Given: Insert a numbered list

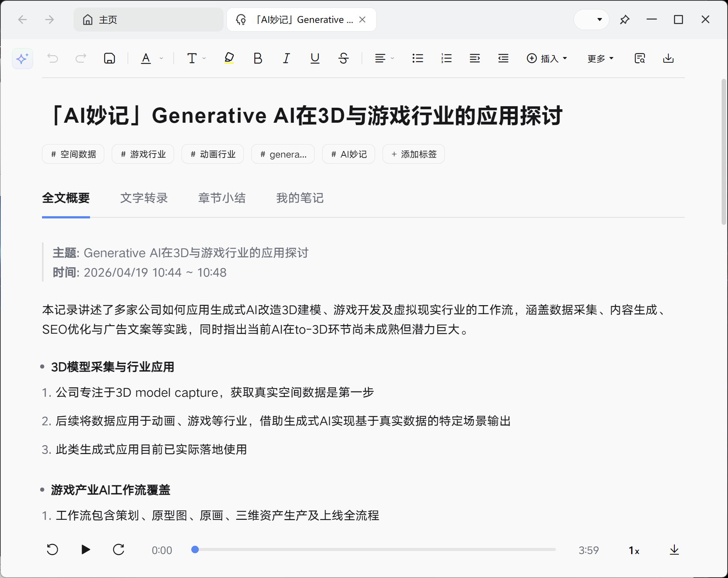Looking at the screenshot, I should click(446, 58).
